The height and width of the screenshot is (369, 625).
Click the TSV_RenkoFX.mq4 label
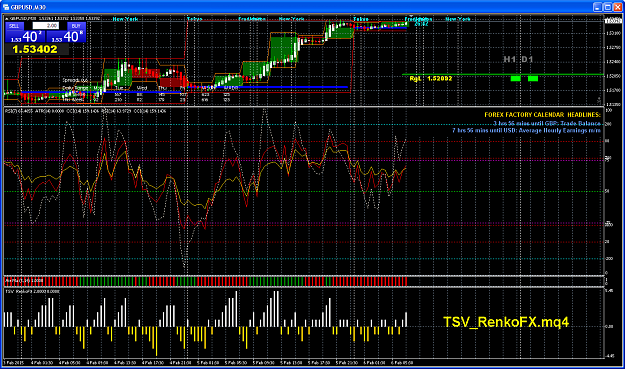[506, 322]
